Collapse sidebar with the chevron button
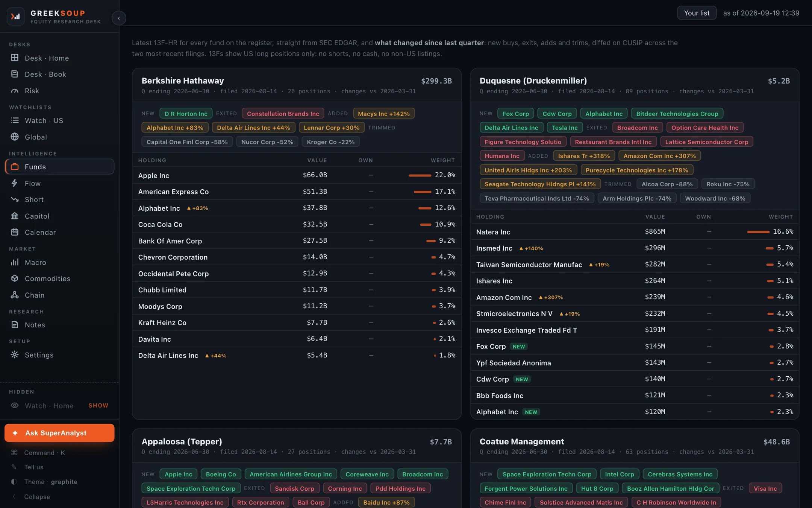 pos(119,18)
